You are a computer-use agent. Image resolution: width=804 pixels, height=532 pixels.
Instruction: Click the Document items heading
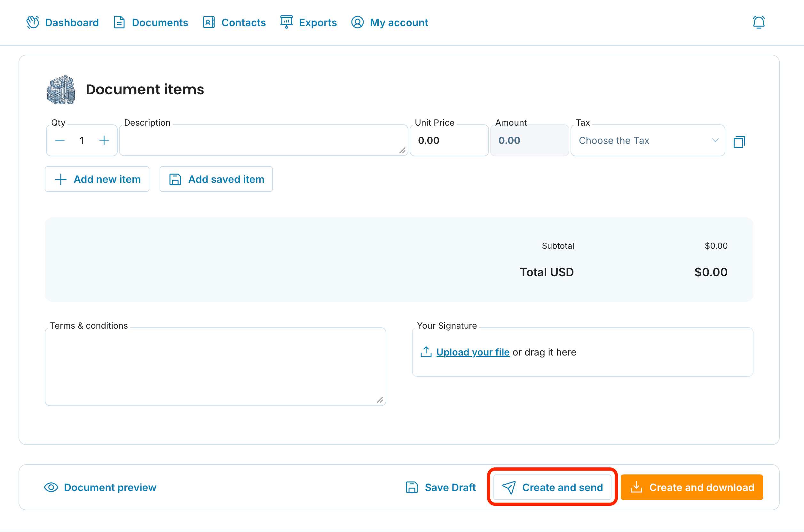coord(145,90)
